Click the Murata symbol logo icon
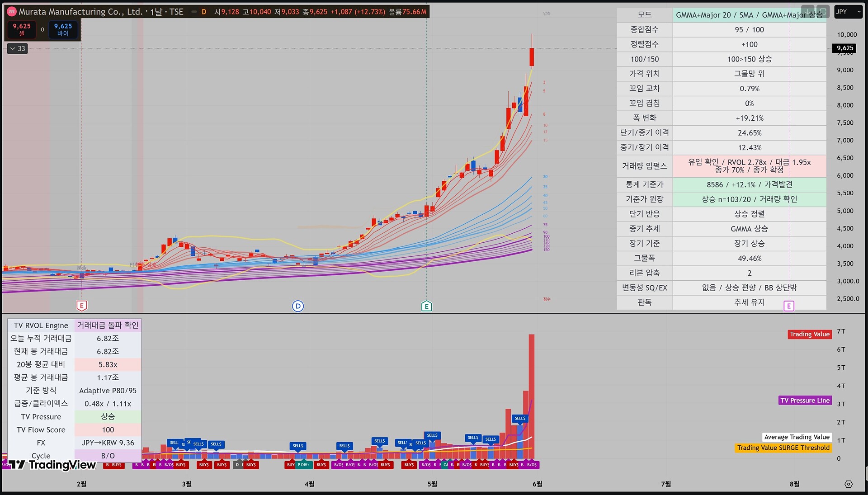The height and width of the screenshot is (495, 868). pos(12,12)
